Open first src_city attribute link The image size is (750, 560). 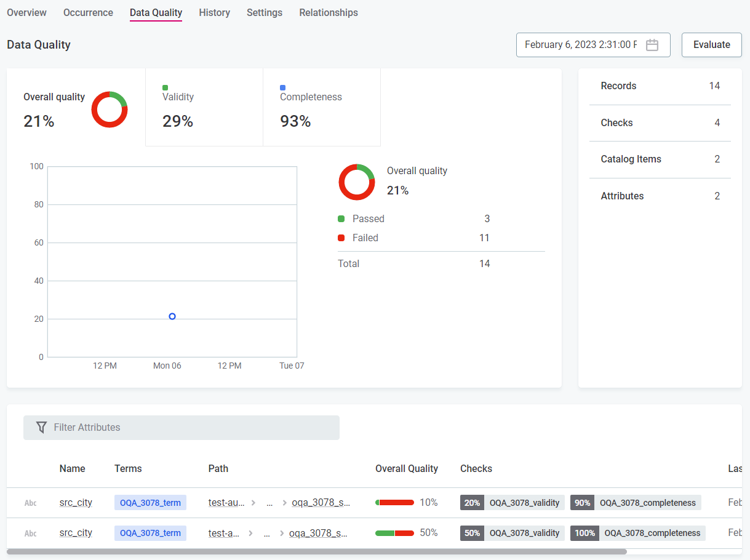click(x=76, y=503)
